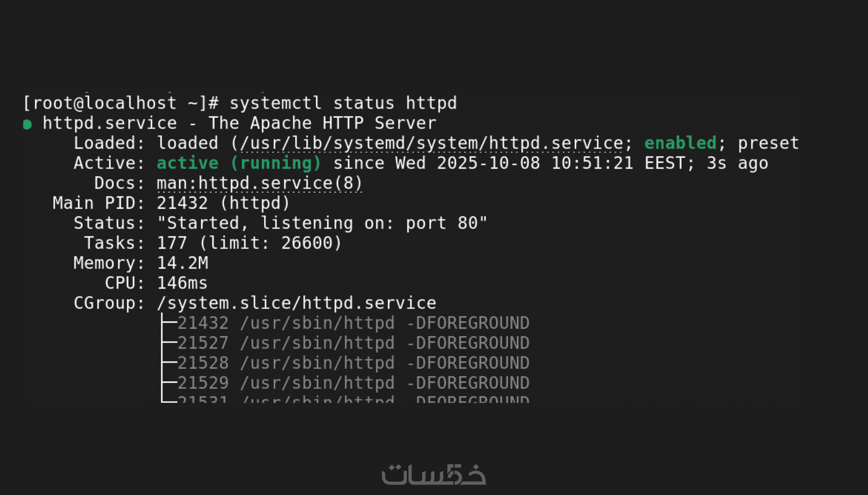Click the green "enabled" text
Viewport: 868px width, 495px height.
click(680, 143)
